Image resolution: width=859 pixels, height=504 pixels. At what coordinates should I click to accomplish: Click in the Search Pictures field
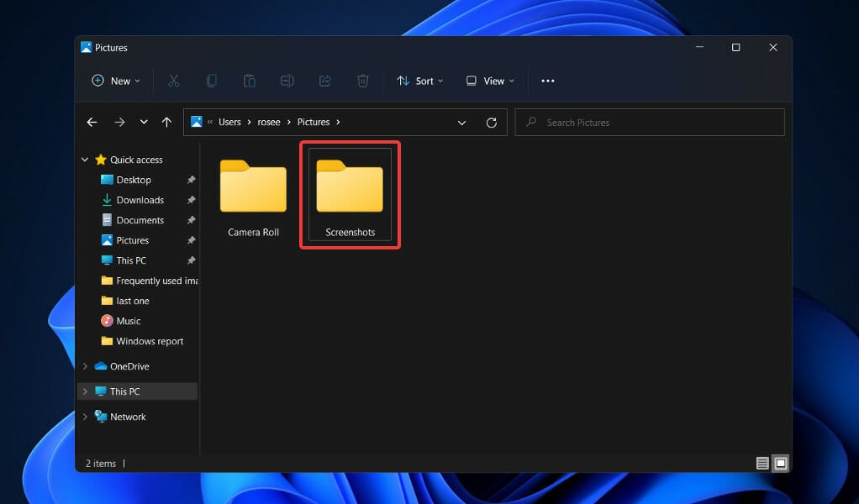tap(649, 123)
